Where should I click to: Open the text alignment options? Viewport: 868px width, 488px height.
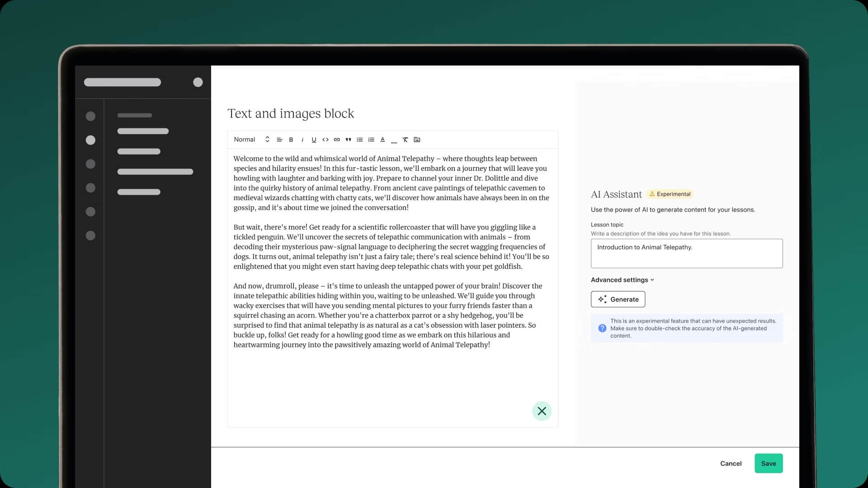(x=279, y=140)
